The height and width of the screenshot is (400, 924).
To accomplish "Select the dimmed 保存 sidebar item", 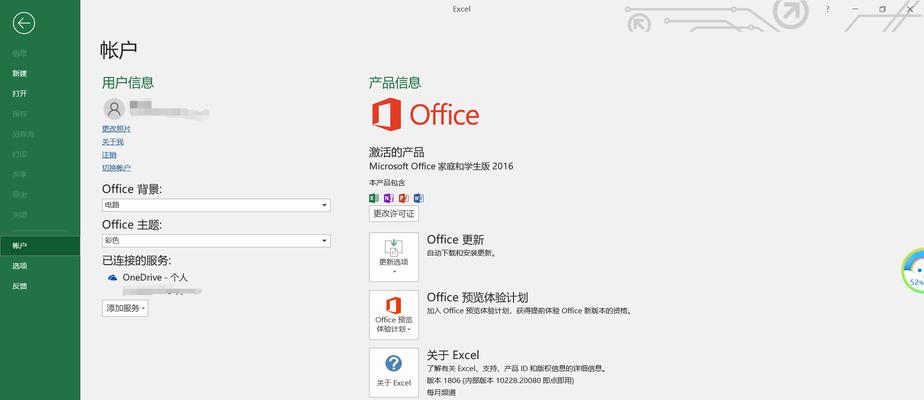I will click(x=19, y=114).
